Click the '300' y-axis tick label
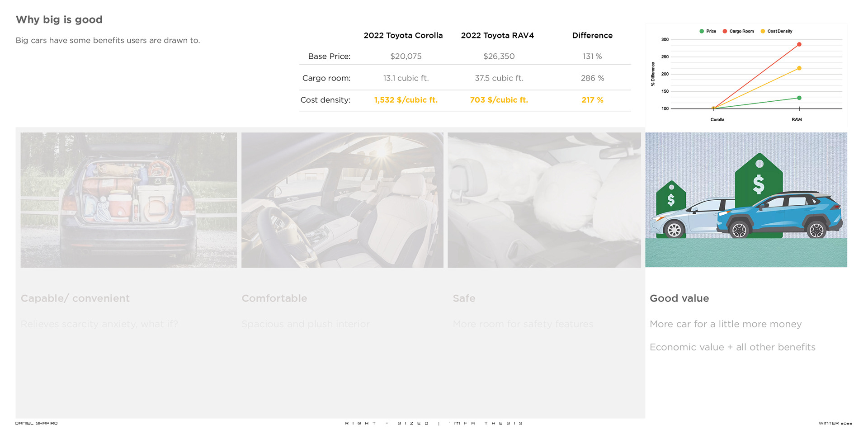Viewport: 868px width, 434px height. coord(665,40)
